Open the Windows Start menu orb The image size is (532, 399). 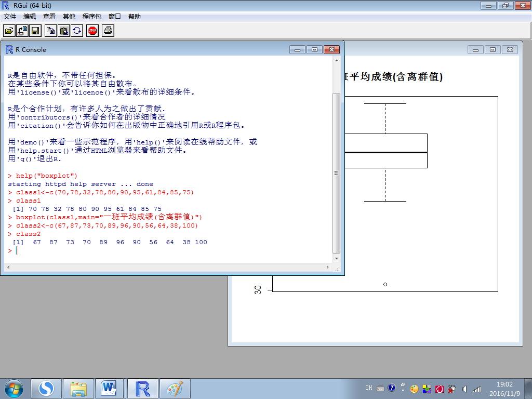point(14,389)
